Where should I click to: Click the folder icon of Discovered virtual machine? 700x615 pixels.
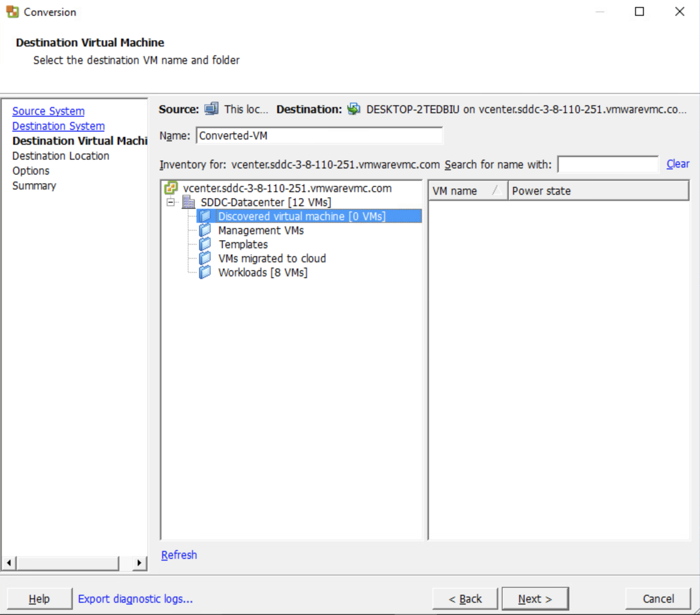[x=205, y=216]
